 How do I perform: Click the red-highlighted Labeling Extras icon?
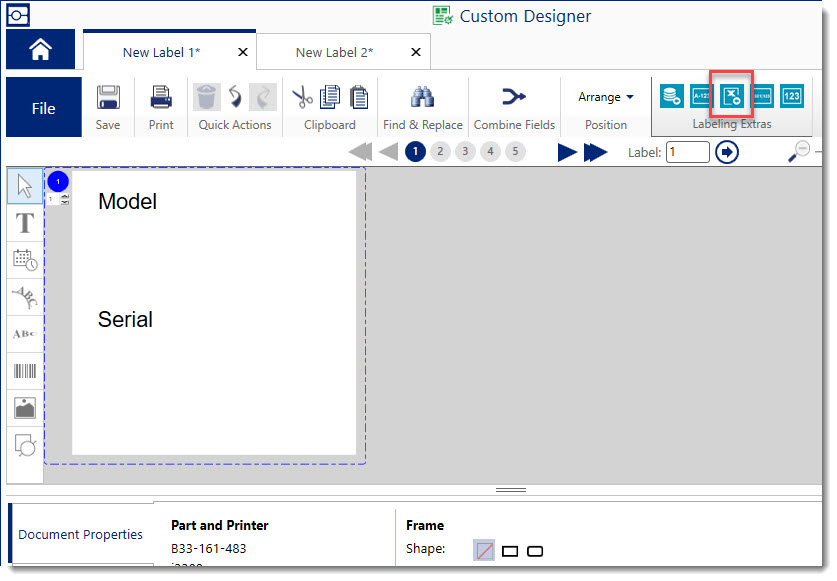coord(731,96)
